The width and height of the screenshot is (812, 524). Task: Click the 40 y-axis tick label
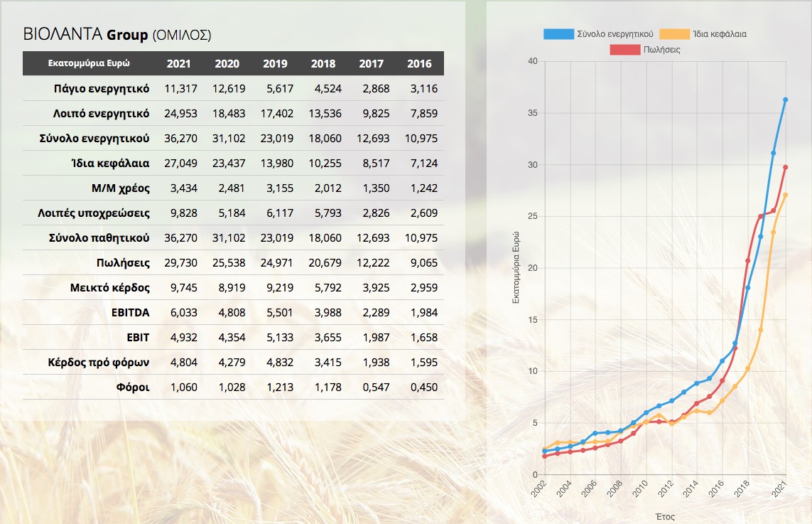coord(533,61)
